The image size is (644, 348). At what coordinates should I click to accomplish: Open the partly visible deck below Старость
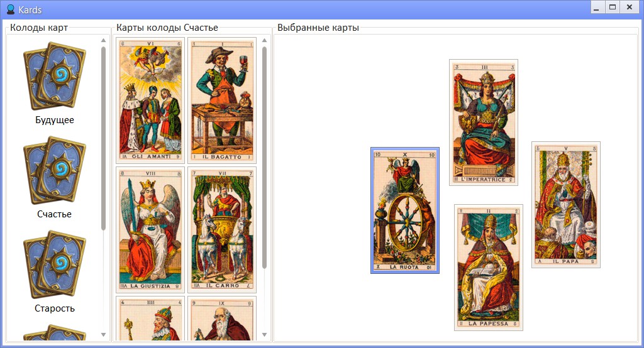pos(55,332)
